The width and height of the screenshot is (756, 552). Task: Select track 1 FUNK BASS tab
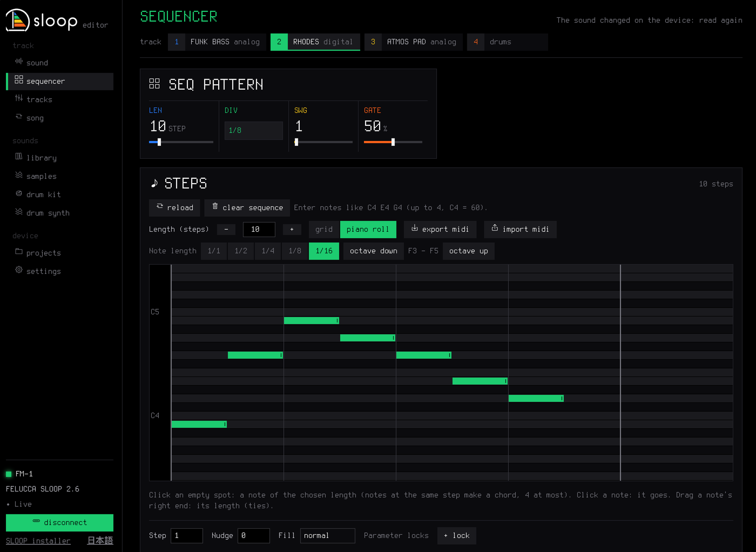pyautogui.click(x=217, y=42)
